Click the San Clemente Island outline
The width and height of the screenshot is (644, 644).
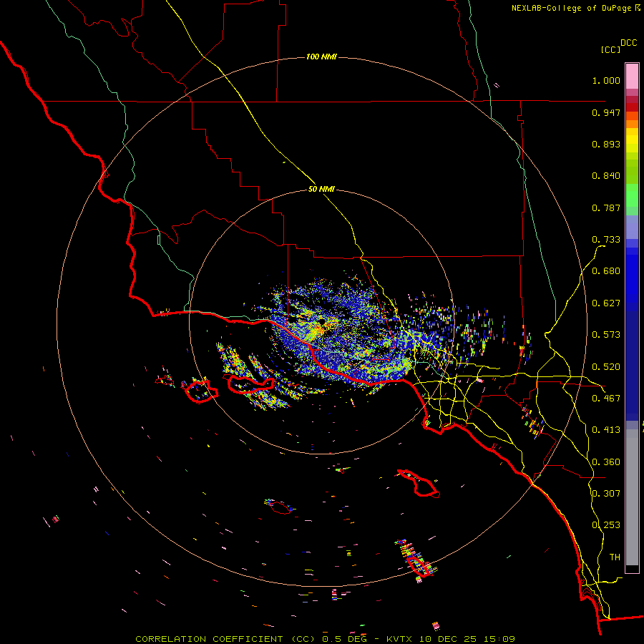pos(419,567)
